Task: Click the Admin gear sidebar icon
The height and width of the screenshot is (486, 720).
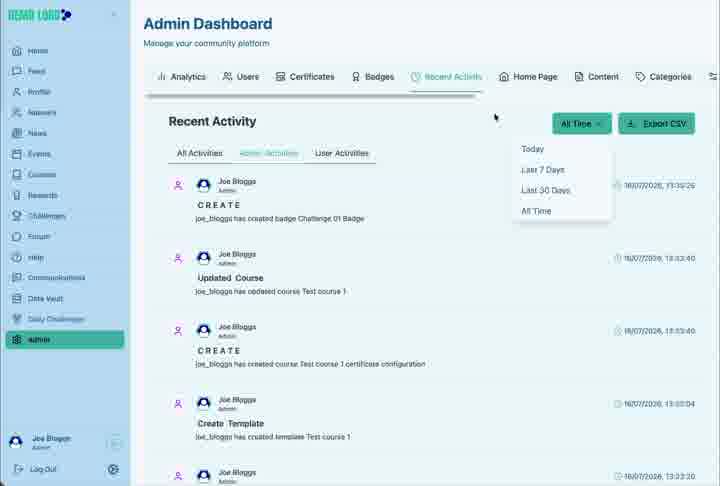Action: point(17,339)
